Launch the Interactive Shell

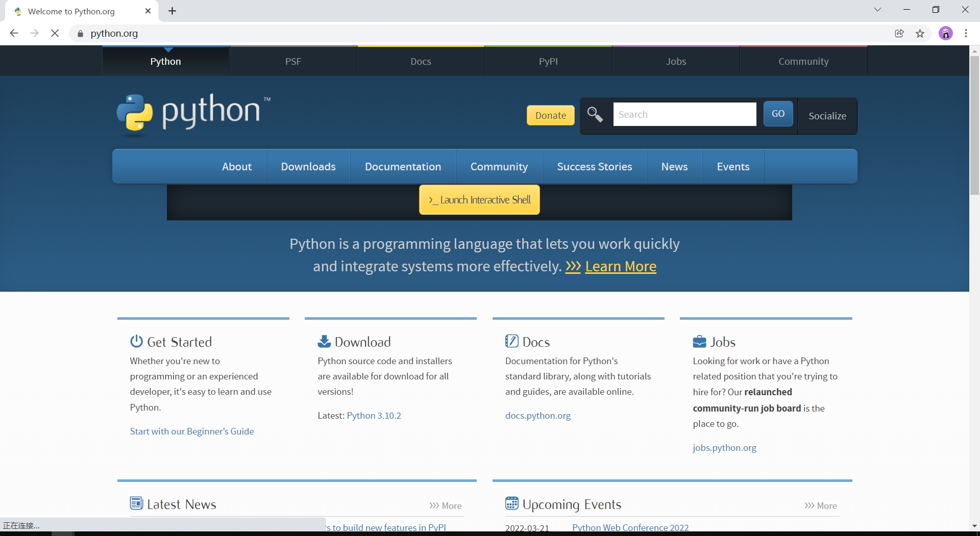pyautogui.click(x=479, y=199)
